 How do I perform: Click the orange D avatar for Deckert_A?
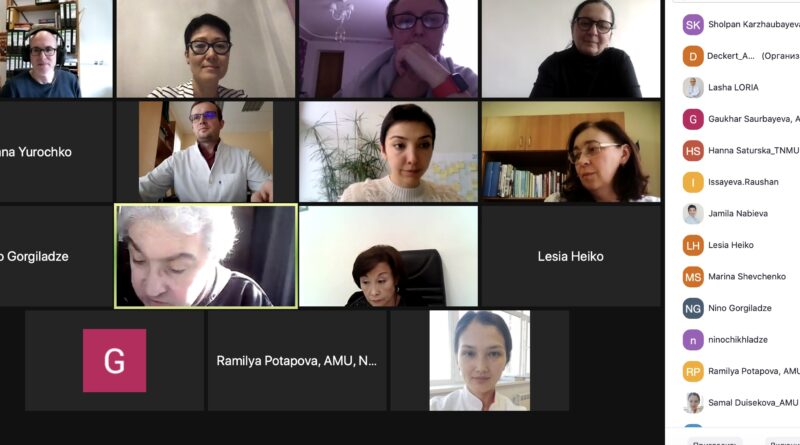click(x=693, y=56)
